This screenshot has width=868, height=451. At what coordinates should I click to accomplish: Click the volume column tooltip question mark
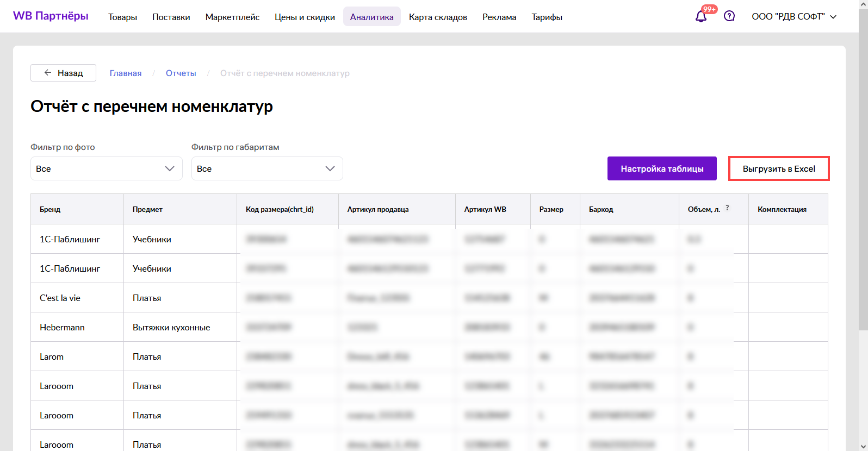[x=727, y=208]
